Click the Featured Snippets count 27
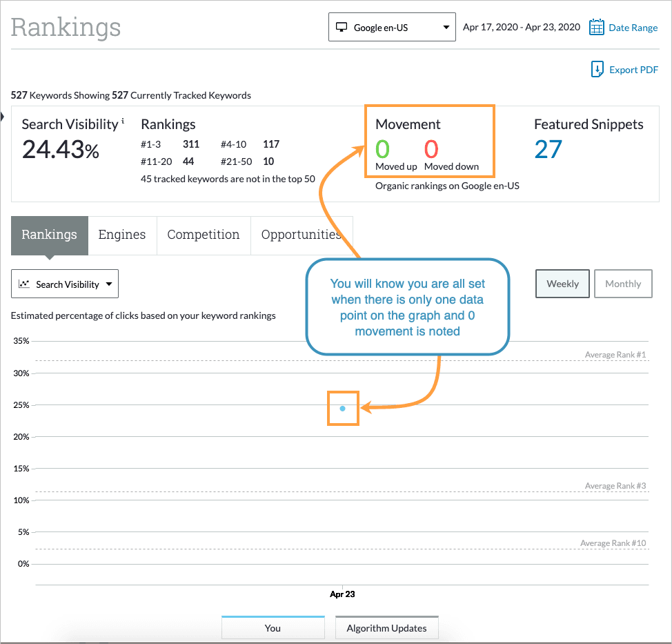The image size is (672, 644). tap(549, 149)
